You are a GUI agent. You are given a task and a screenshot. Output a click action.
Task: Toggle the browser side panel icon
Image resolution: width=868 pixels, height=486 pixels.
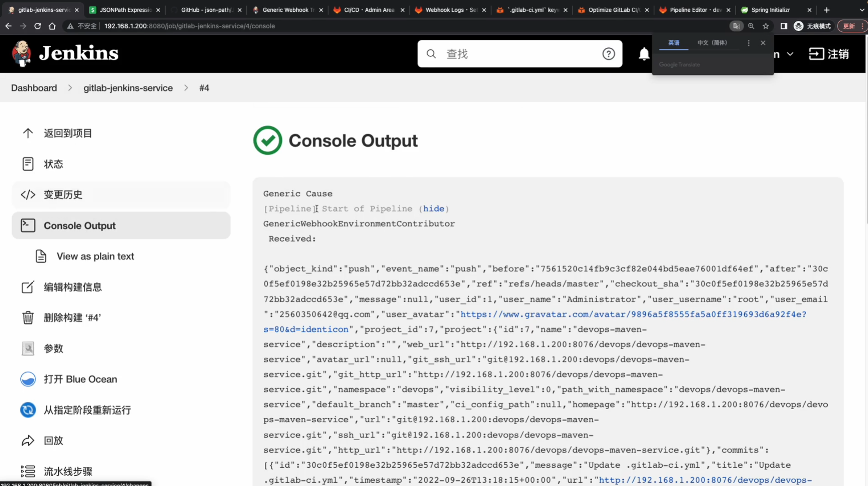pos(784,26)
